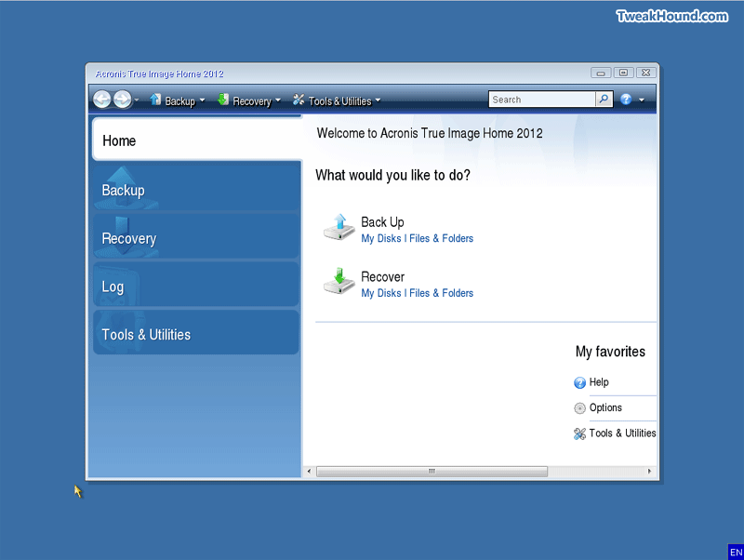This screenshot has height=560, width=744.
Task: Click the Options gear icon in My favorites
Action: pos(579,408)
